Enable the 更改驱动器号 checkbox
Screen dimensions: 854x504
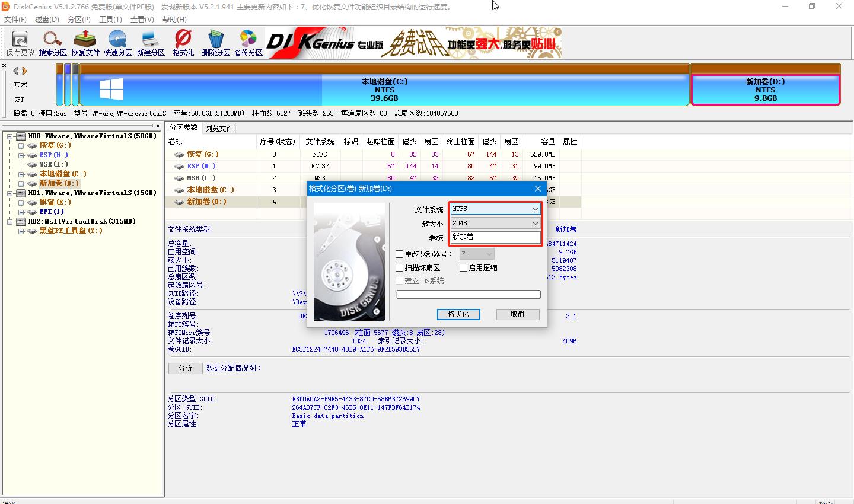[400, 254]
